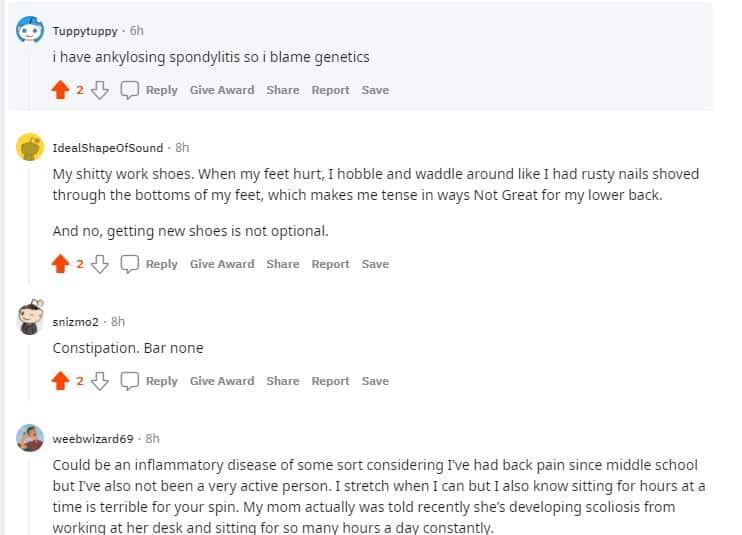Report snizmo2's comment
742x535 pixels.
point(330,381)
